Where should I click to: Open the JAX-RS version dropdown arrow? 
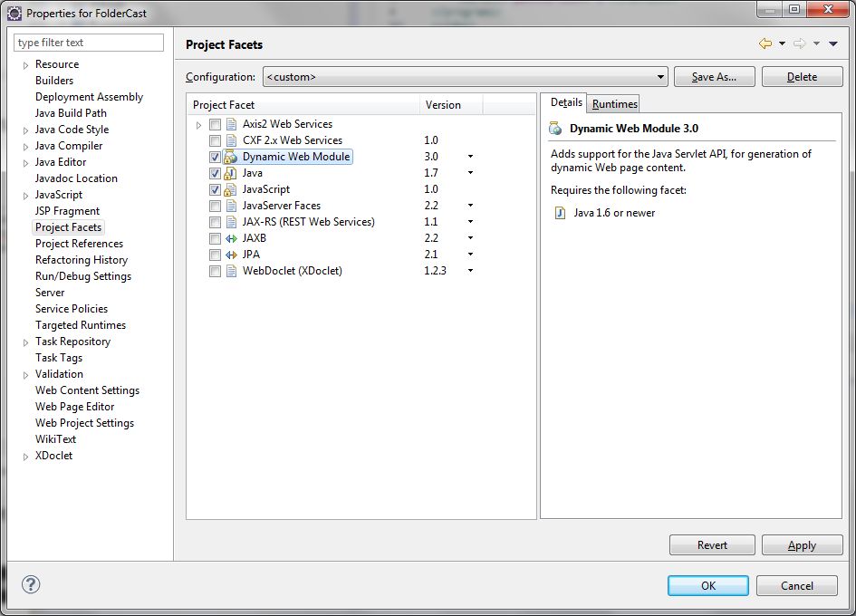(470, 222)
